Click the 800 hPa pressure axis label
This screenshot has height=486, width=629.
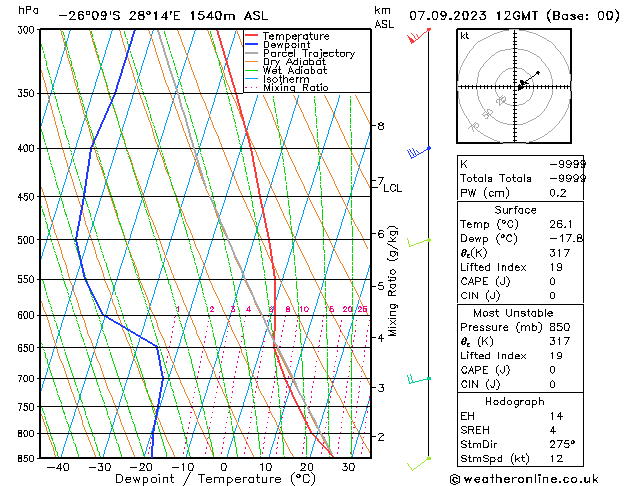28,434
